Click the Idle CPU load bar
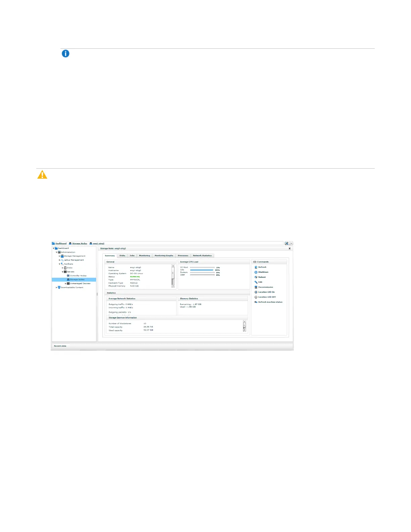Viewport: 411px width, 532px height. pyautogui.click(x=202, y=270)
